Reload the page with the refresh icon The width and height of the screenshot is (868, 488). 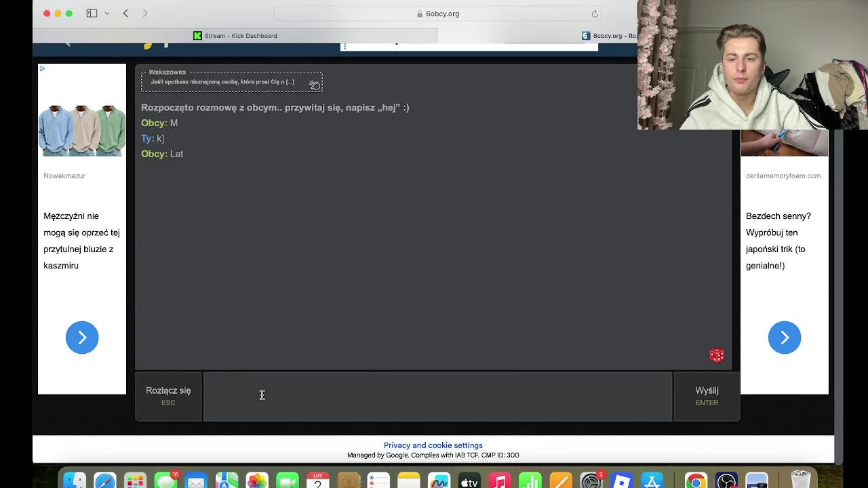tap(595, 14)
